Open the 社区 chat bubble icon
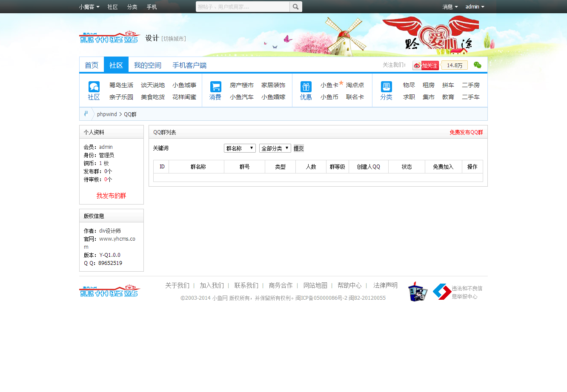Screen dimensions: 567x392 click(x=94, y=87)
